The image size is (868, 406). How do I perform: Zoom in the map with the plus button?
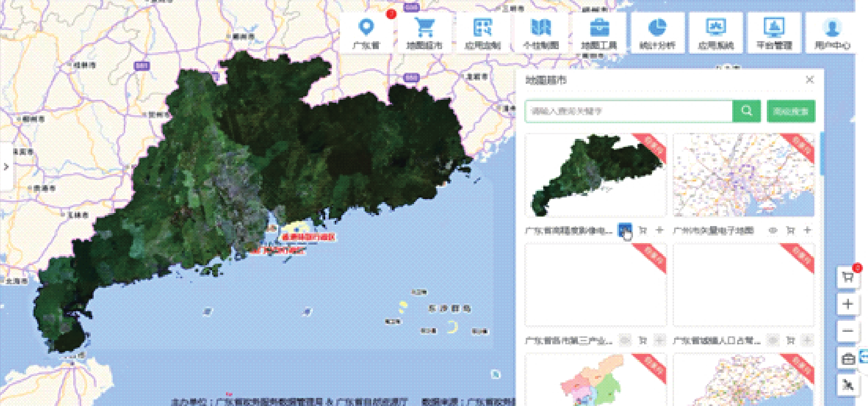(848, 304)
